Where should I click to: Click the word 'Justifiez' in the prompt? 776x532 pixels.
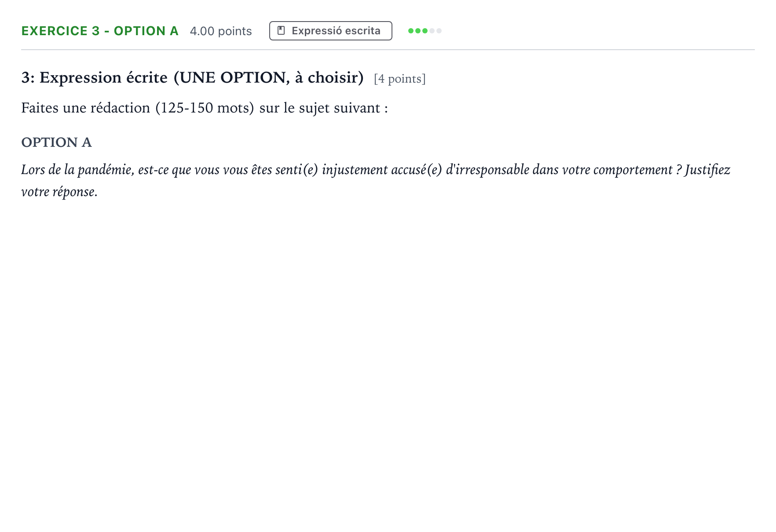tap(707, 170)
